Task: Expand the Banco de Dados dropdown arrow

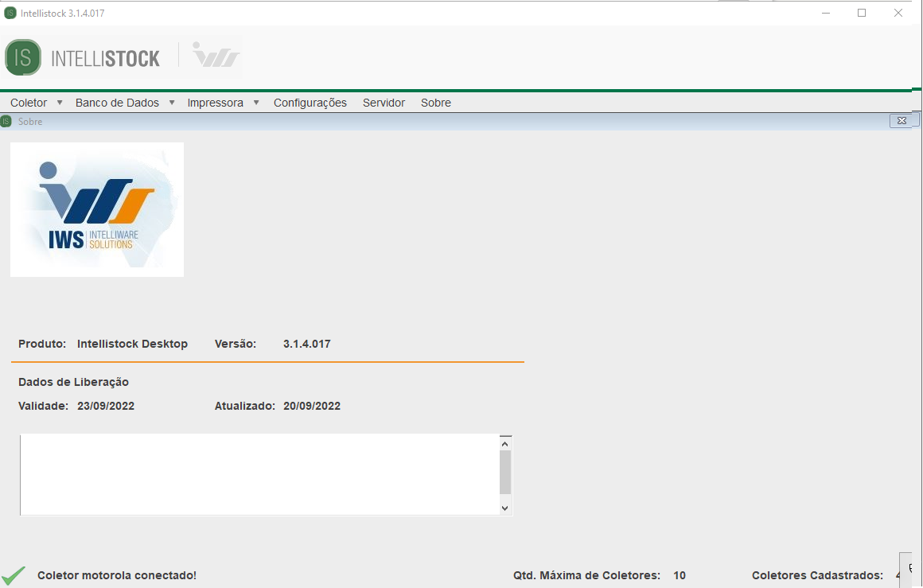Action: (x=172, y=103)
